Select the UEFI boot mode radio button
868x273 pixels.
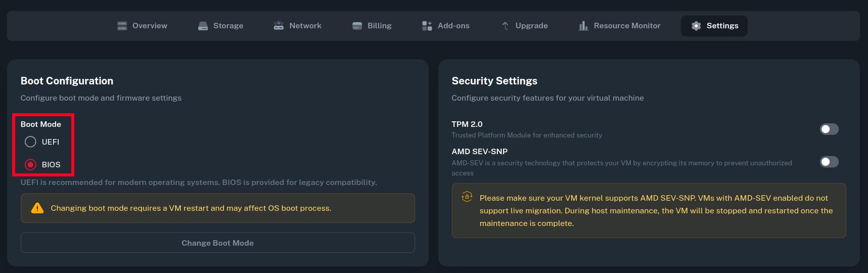point(30,142)
